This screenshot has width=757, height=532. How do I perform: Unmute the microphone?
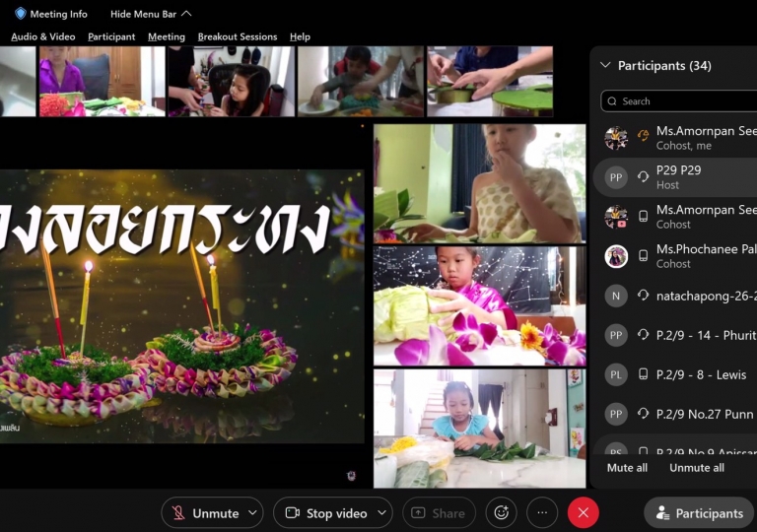[206, 512]
